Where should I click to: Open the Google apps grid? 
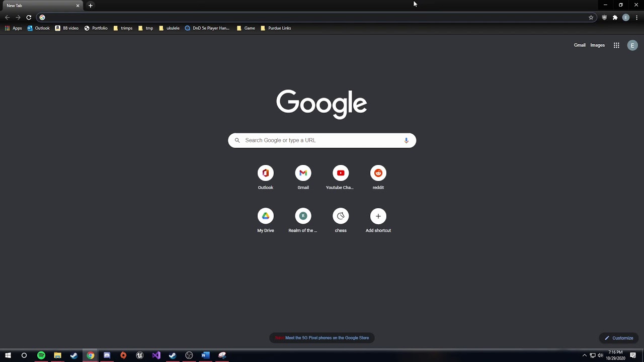click(616, 45)
